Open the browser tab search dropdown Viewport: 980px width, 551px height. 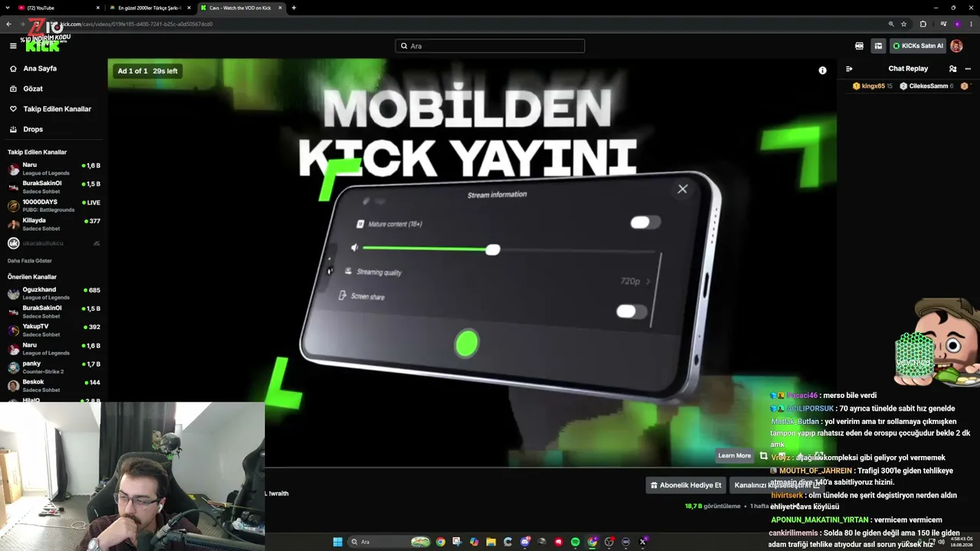[x=8, y=8]
